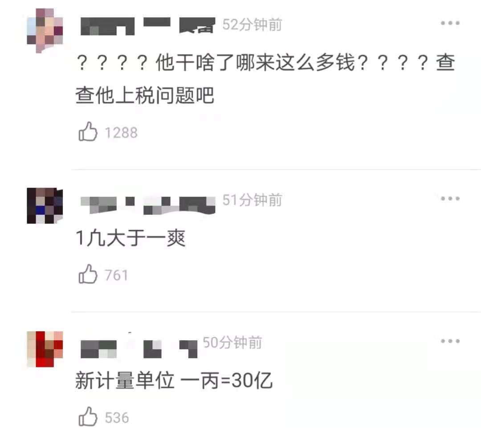Viewport: 481px width, 448px height.
Task: Tap the 761 like count
Action: point(116,275)
